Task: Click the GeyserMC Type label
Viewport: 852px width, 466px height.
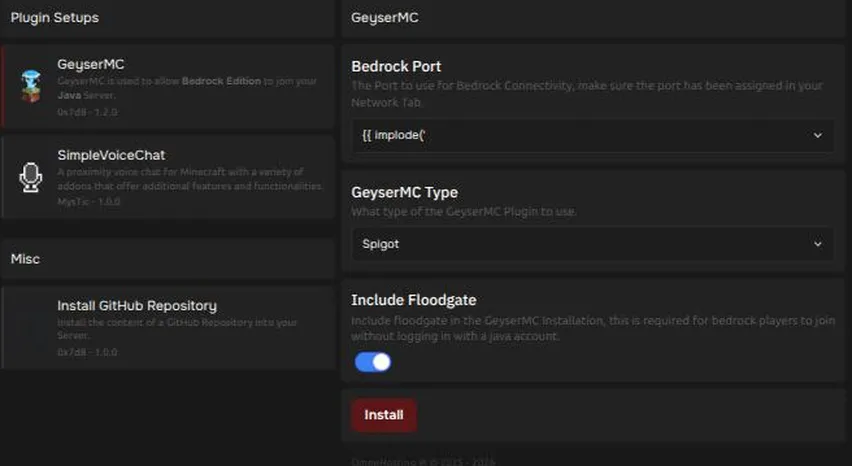Action: tap(404, 192)
